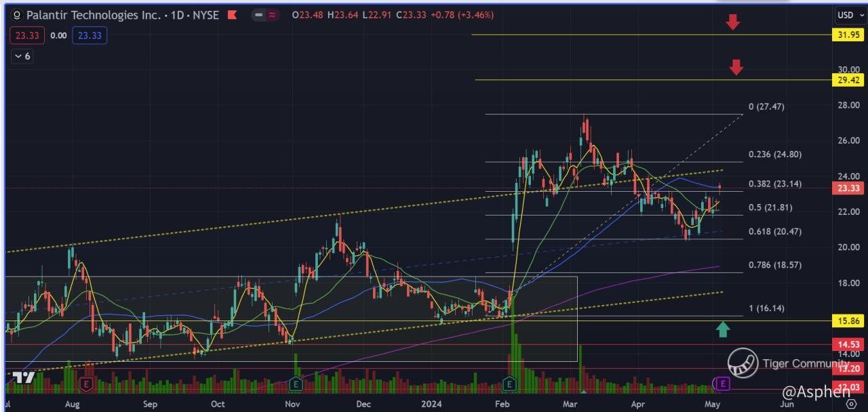
Task: Click the 2024 label on time axis
Action: point(431,403)
